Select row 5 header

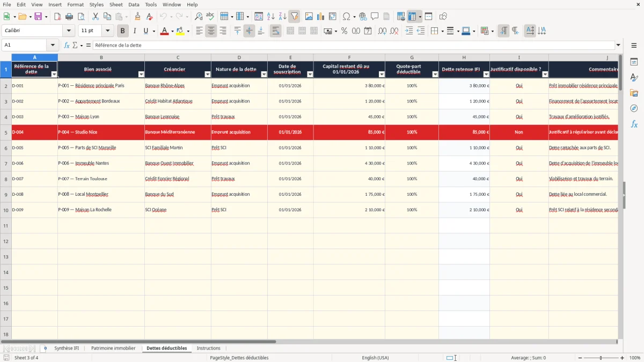[x=6, y=132]
